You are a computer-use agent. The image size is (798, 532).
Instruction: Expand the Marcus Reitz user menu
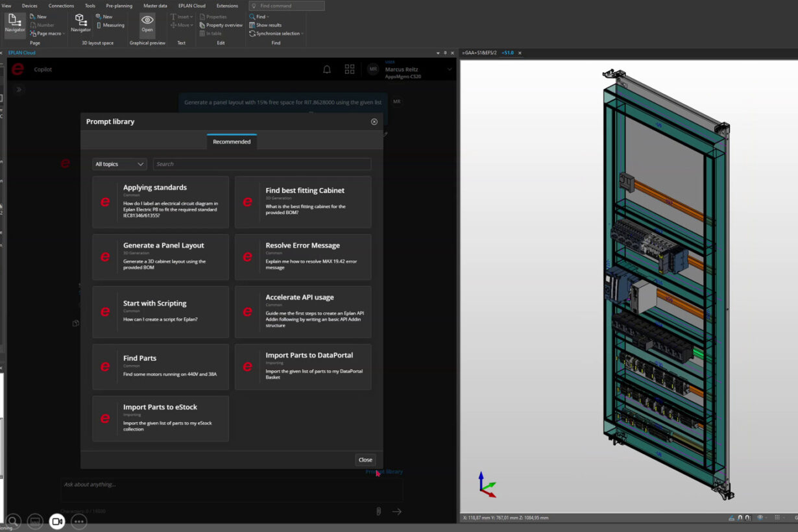pyautogui.click(x=450, y=69)
